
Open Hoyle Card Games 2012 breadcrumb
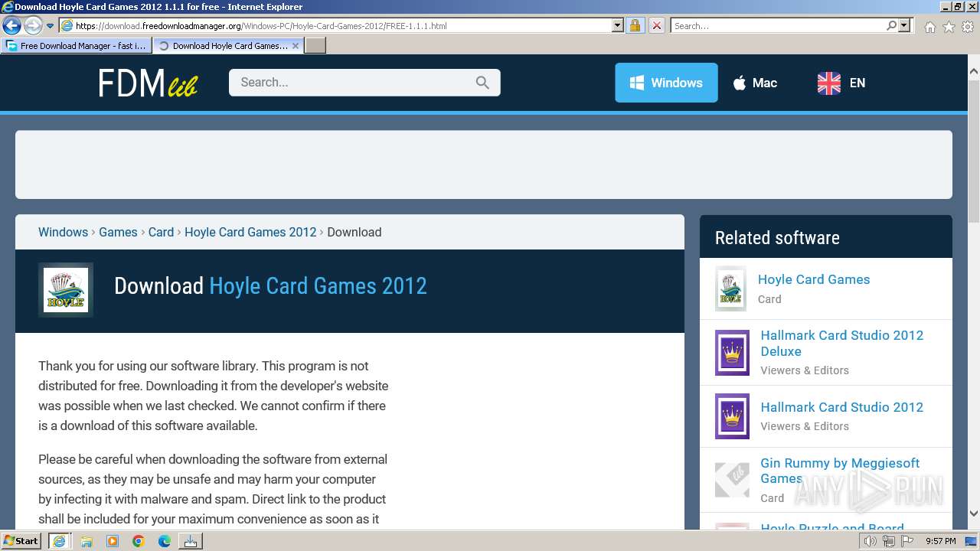point(250,232)
